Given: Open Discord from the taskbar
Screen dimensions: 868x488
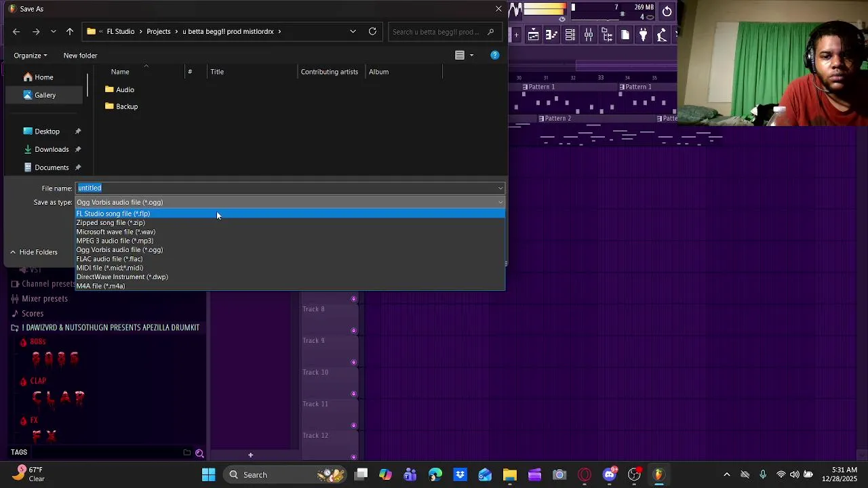Looking at the screenshot, I should tap(610, 474).
